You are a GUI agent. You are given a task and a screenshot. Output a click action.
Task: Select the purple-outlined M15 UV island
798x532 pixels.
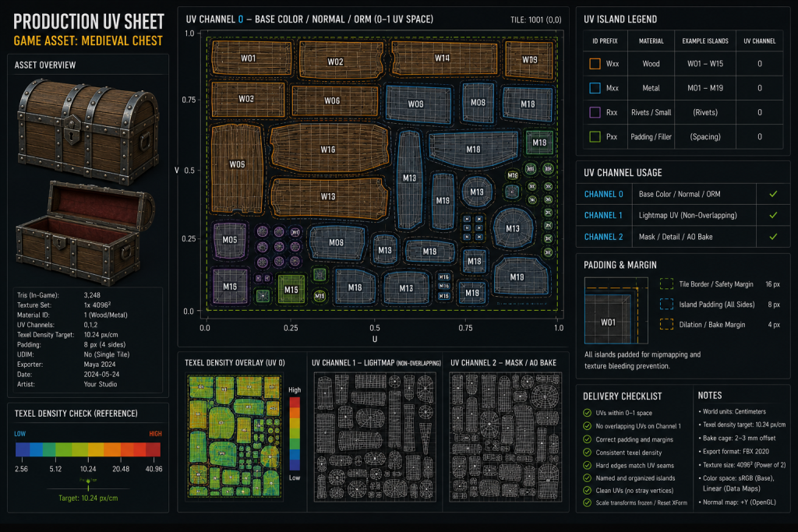click(230, 287)
